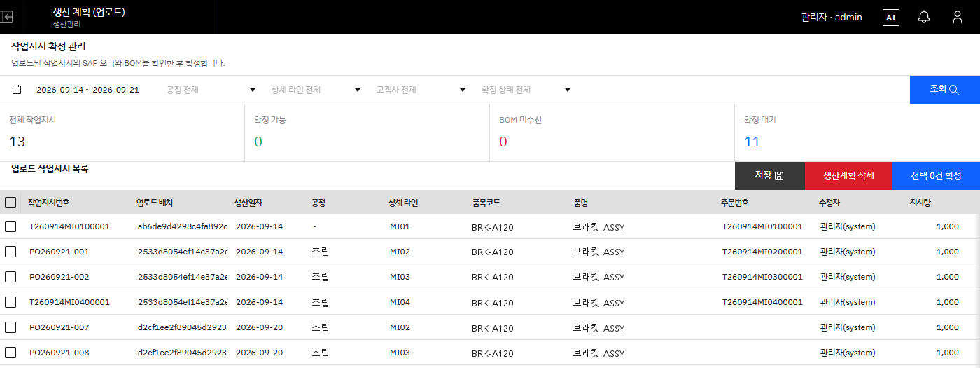Sort by the 공정 column header

click(318, 203)
